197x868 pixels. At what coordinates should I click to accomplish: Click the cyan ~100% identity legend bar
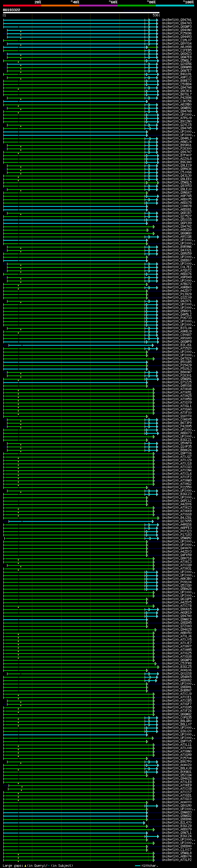click(175, 6)
